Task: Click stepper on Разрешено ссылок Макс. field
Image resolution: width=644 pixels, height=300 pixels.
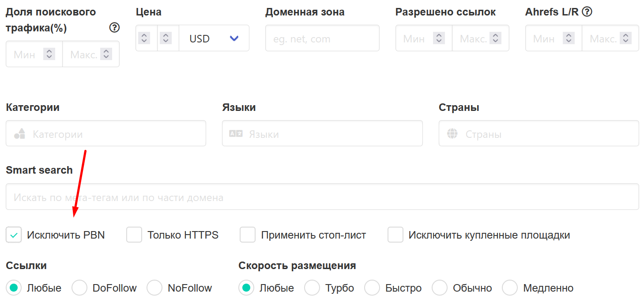Action: [x=495, y=38]
